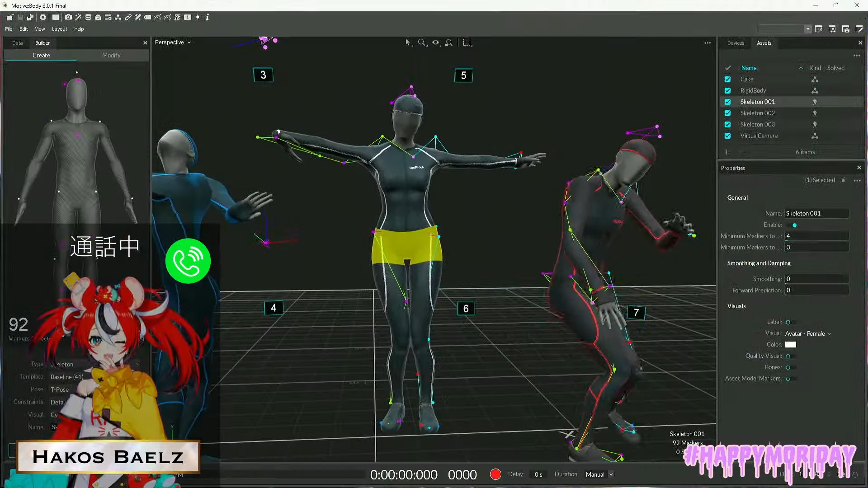Click the Color swatch in Visuals
This screenshot has width=868, height=488.
pos(791,345)
